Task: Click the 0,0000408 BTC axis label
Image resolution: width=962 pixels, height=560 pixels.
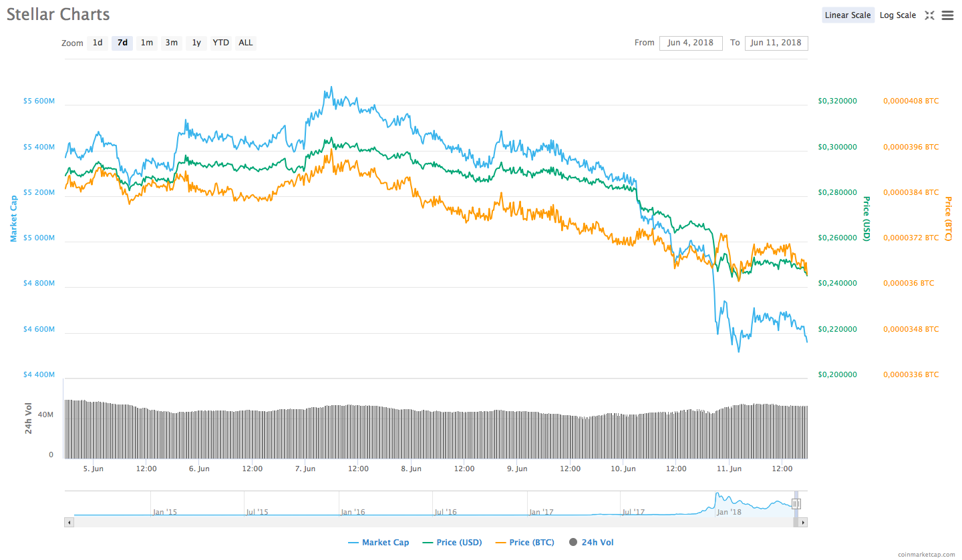Action: (911, 101)
